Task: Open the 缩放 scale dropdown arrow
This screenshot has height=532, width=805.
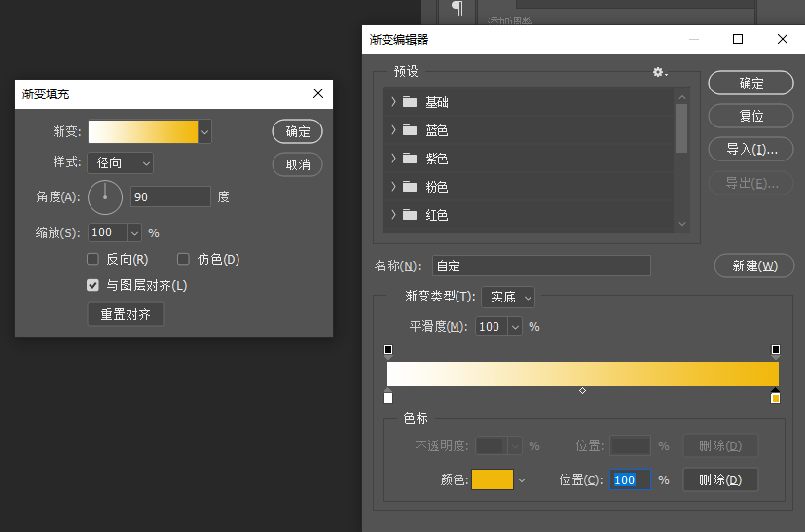Action: pyautogui.click(x=134, y=232)
